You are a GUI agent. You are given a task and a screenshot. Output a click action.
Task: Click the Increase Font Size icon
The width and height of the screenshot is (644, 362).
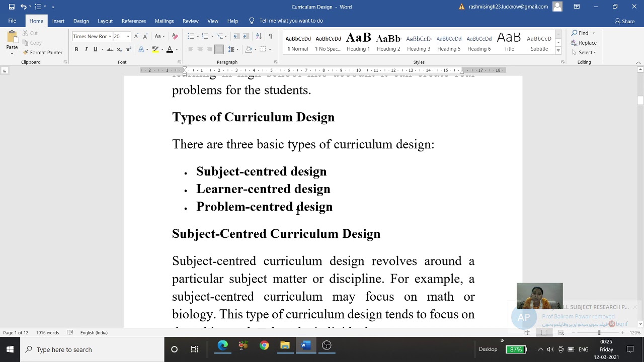coord(136,36)
